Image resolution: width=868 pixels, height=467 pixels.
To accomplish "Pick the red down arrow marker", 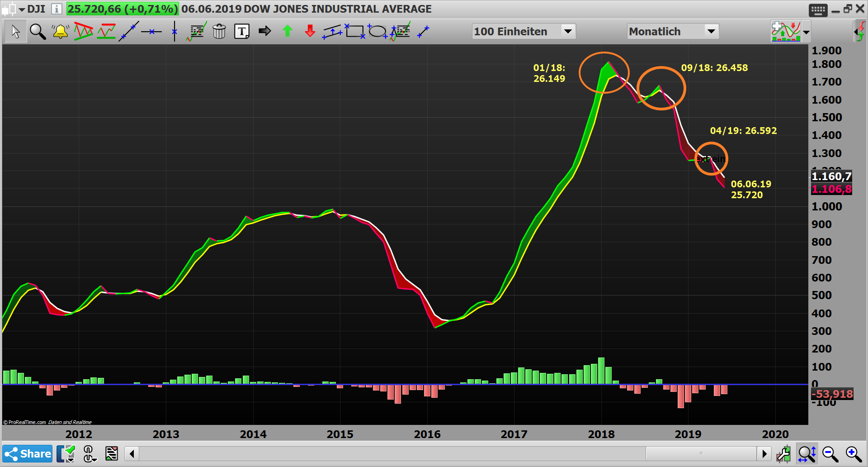I will coord(310,31).
